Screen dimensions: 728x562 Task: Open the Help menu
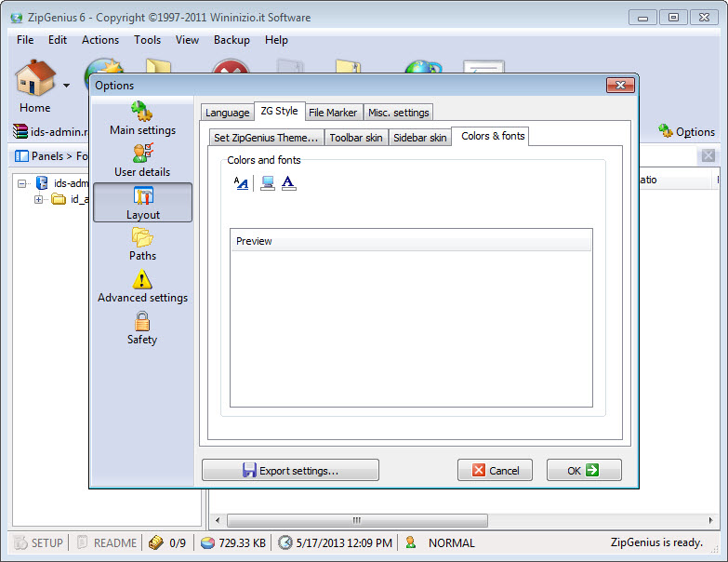pos(276,40)
